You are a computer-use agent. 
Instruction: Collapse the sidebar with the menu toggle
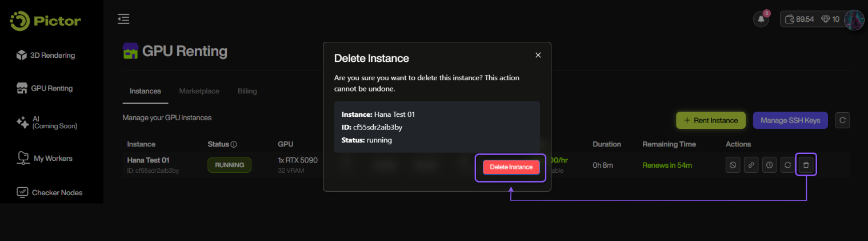(123, 19)
